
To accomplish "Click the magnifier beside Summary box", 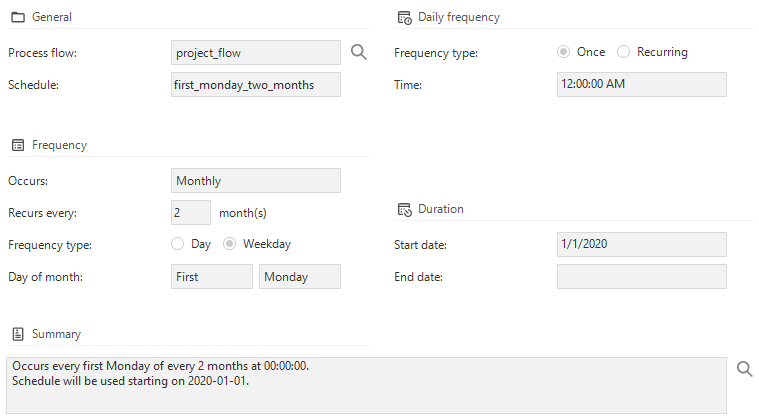I will 744,369.
